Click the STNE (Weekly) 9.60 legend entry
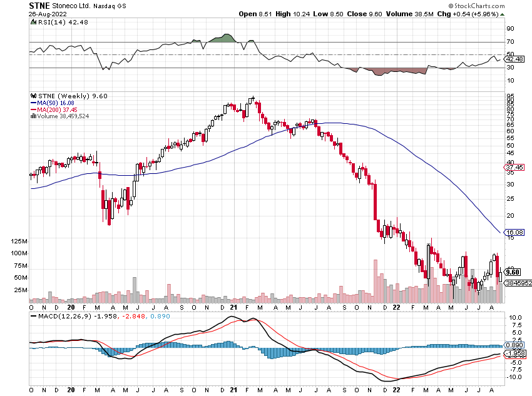Image resolution: width=532 pixels, height=396 pixels. point(73,96)
